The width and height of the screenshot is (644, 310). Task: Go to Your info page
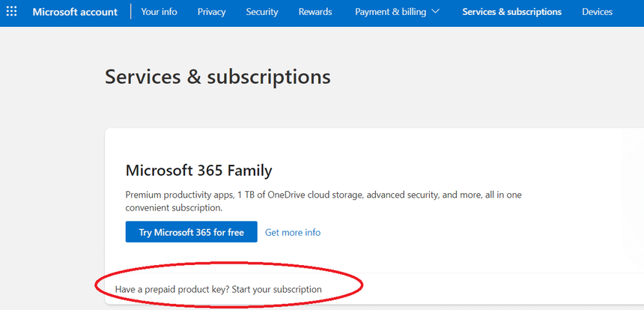pyautogui.click(x=159, y=12)
